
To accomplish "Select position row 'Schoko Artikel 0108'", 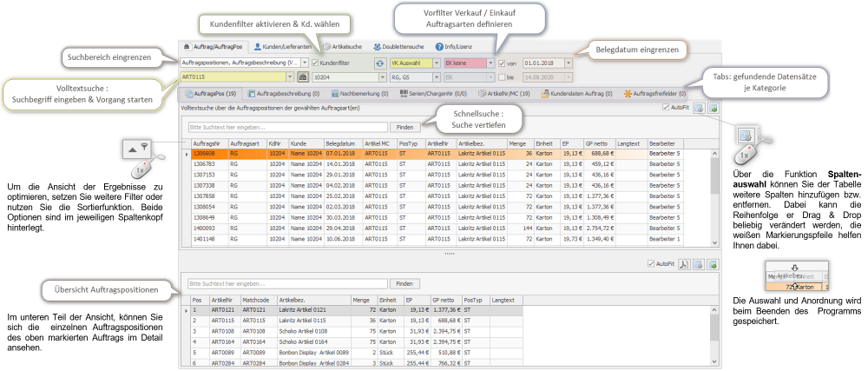I will (357, 331).
